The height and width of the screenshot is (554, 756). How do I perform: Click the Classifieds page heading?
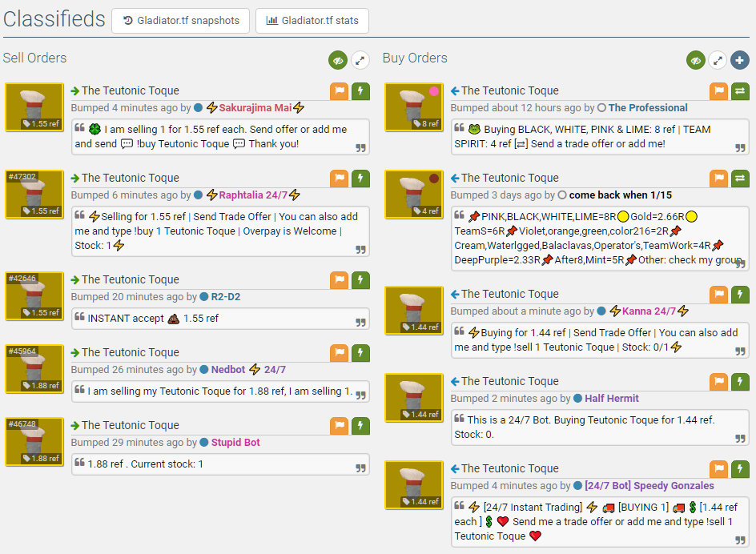pos(54,19)
